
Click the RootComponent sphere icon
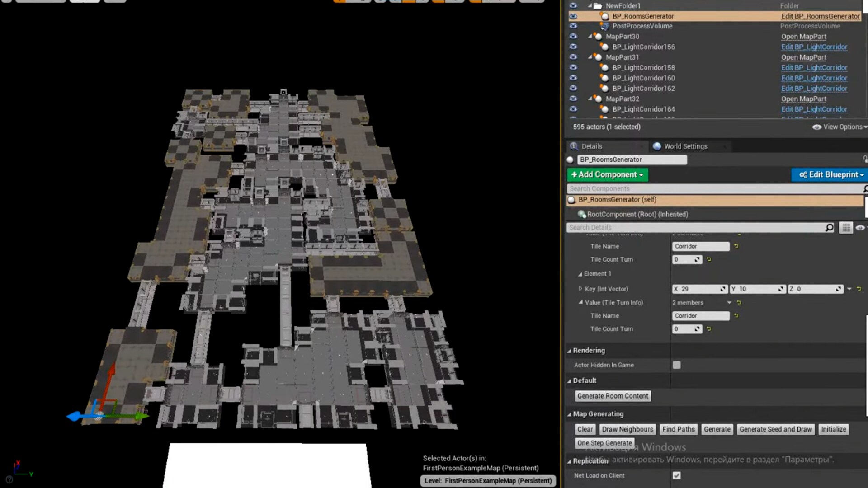tap(582, 214)
